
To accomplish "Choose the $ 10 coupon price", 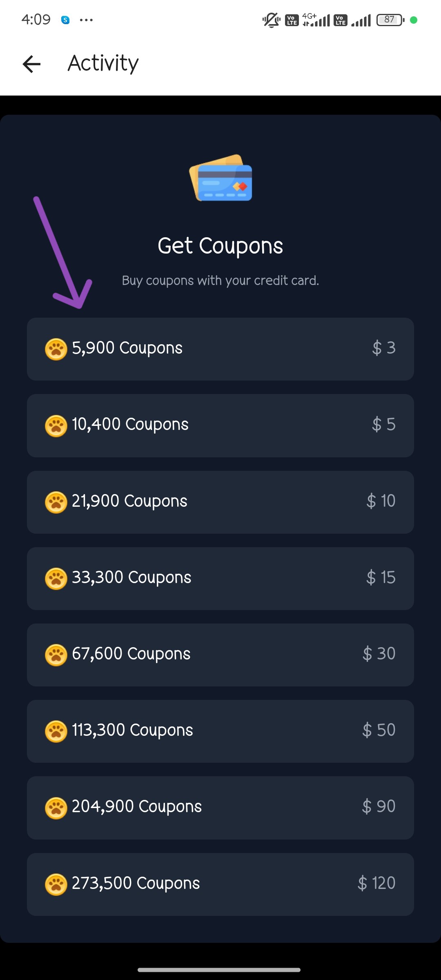I will [381, 501].
